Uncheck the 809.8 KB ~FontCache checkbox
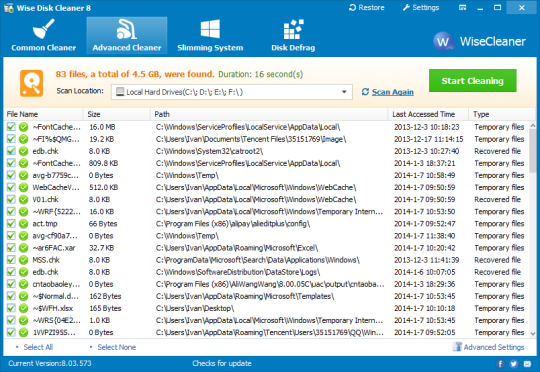540x372 pixels. pyautogui.click(x=11, y=163)
